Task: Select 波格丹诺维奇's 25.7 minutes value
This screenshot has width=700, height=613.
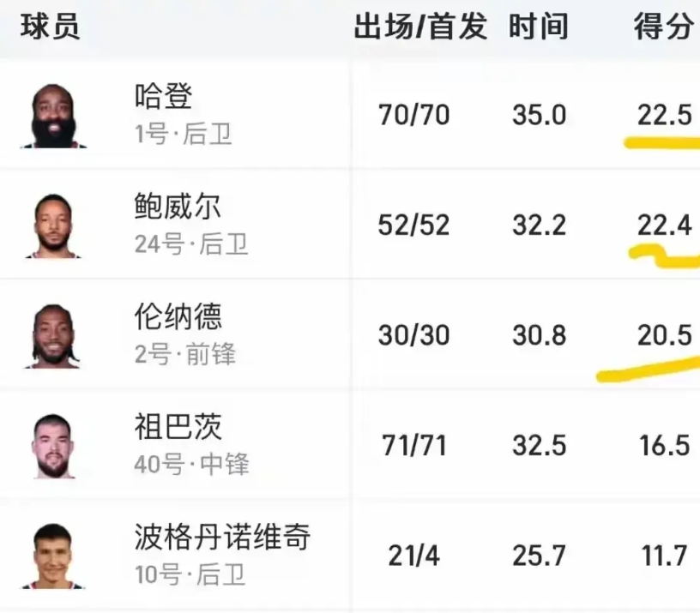Action: click(x=540, y=556)
